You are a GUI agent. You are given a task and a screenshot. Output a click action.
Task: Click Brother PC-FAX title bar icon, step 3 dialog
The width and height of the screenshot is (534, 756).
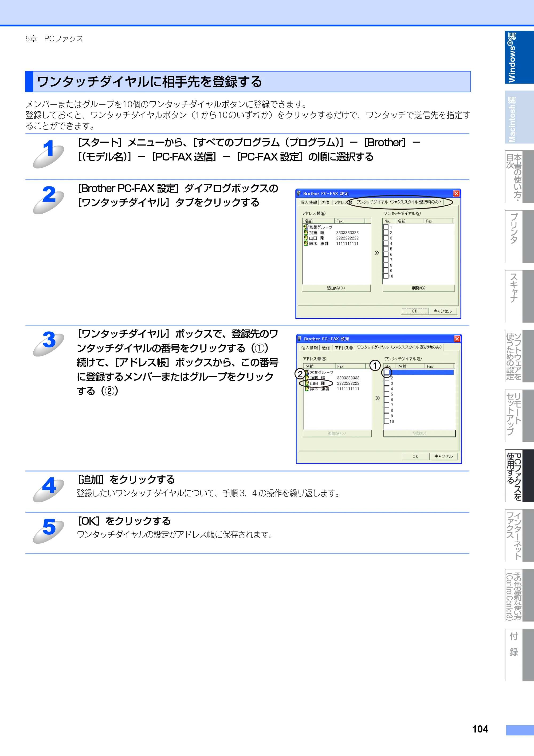tap(300, 339)
